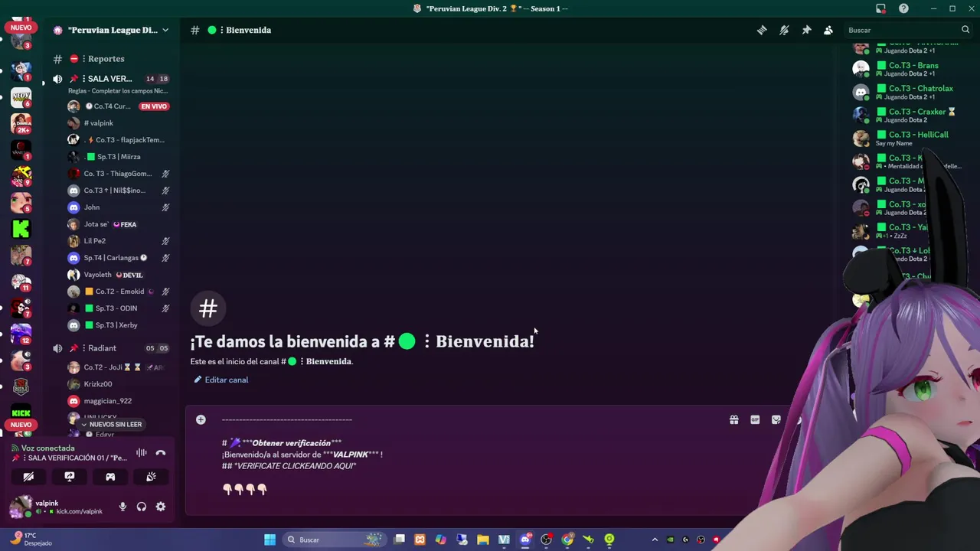Disconnect from voice with hang-up icon

[x=161, y=452]
